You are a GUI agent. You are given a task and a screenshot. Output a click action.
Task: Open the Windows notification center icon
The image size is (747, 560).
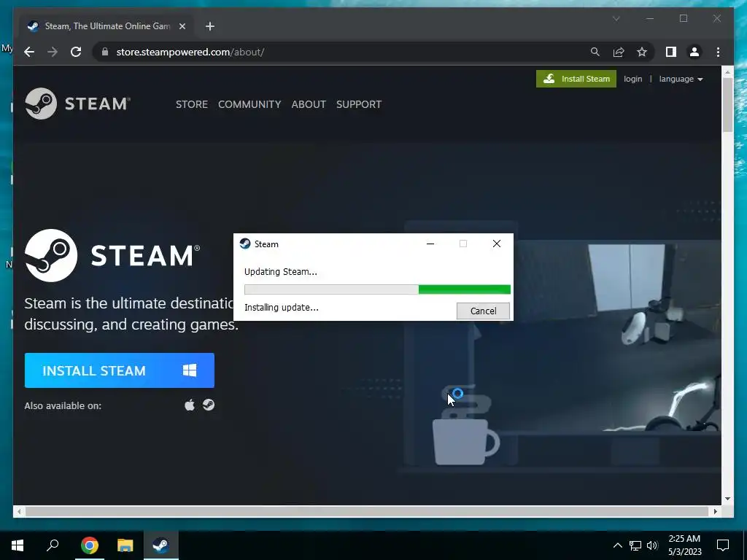point(723,545)
